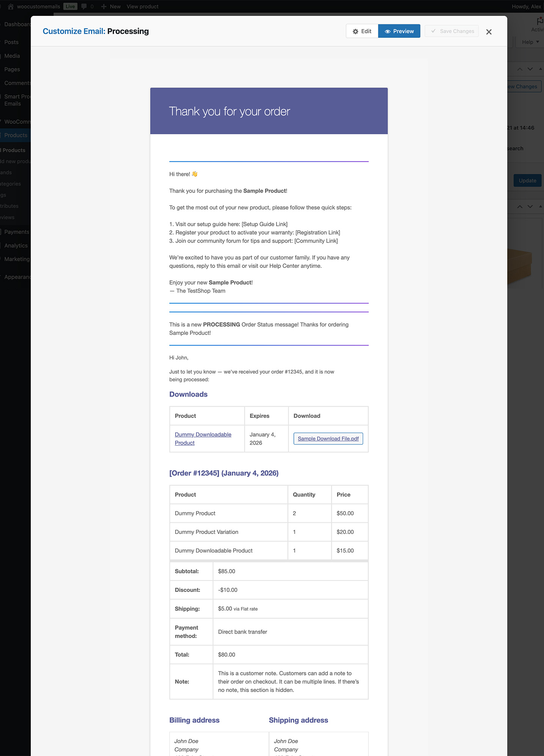This screenshot has height=756, width=544.
Task: Select Media in the admin sidebar
Action: pyautogui.click(x=12, y=56)
